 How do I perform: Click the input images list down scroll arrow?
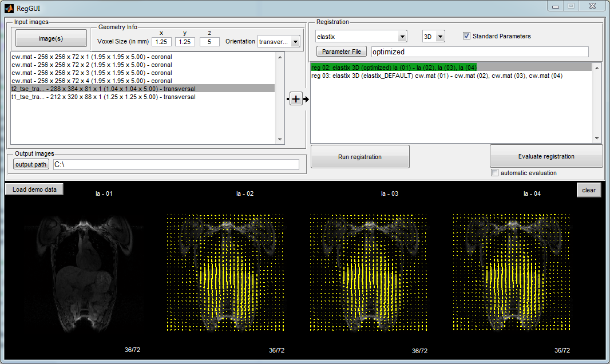(280, 139)
